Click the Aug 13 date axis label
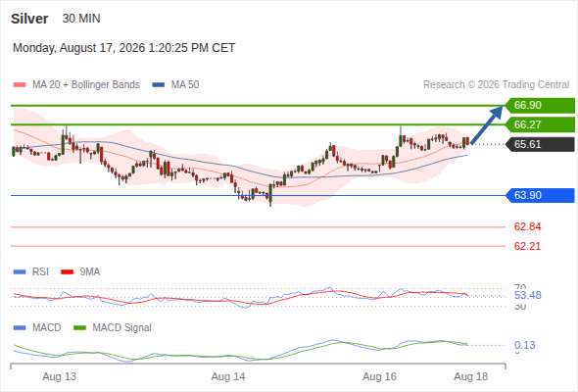Image resolution: width=578 pixels, height=392 pixels. coord(60,376)
